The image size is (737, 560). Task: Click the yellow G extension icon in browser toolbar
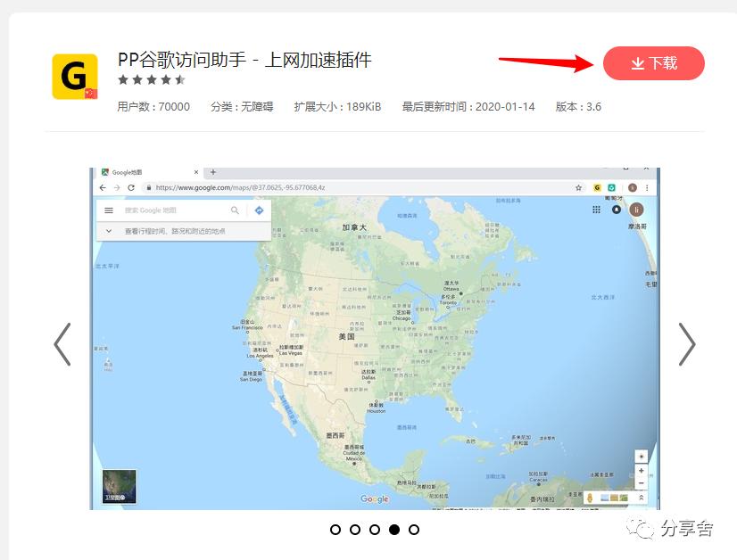(x=598, y=188)
